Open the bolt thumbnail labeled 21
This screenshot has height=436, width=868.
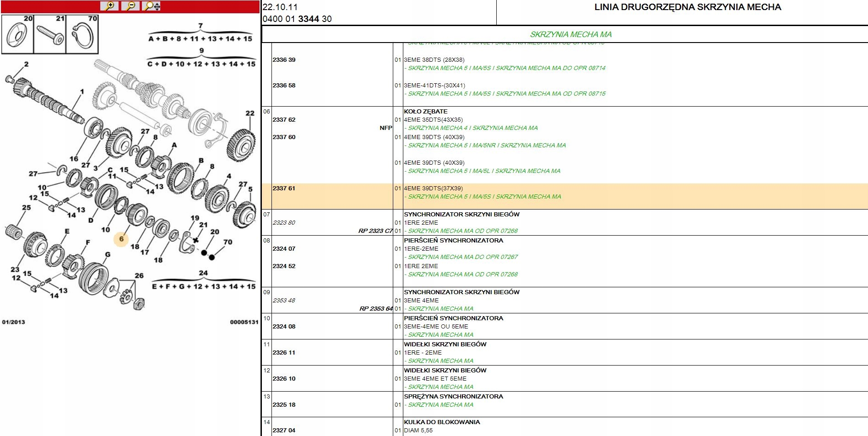[x=50, y=34]
